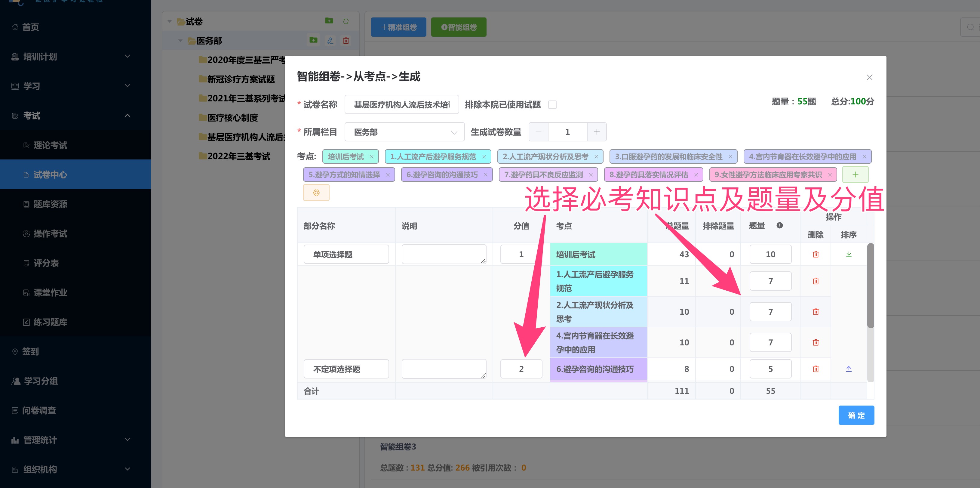Image resolution: width=980 pixels, height=488 pixels.
Task: Open 评分表 in the sidebar
Action: click(x=75, y=263)
